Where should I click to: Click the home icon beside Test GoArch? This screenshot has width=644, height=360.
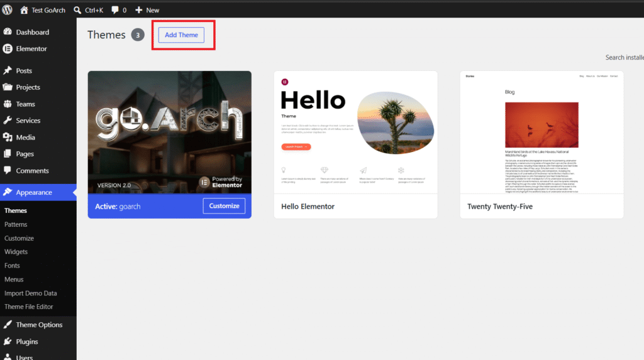(x=25, y=10)
